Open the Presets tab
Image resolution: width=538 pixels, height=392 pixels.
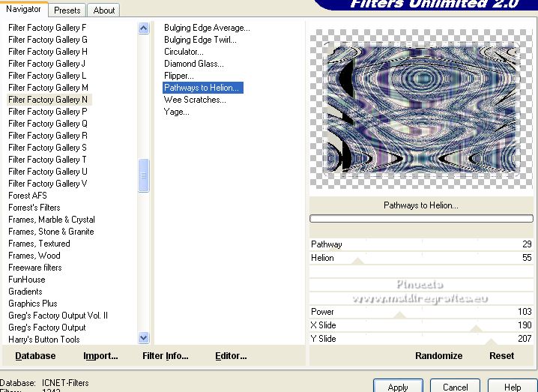67,10
